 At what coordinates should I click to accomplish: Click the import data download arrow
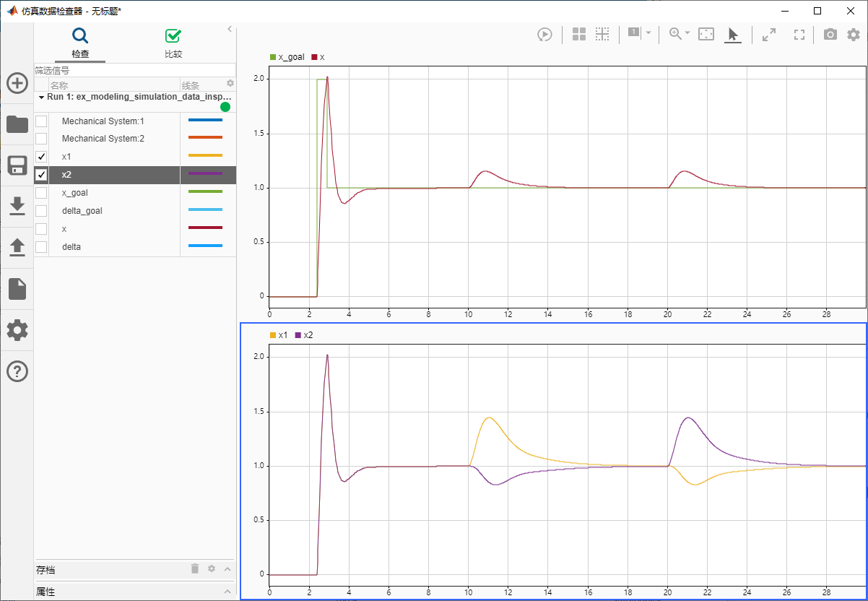(x=17, y=206)
